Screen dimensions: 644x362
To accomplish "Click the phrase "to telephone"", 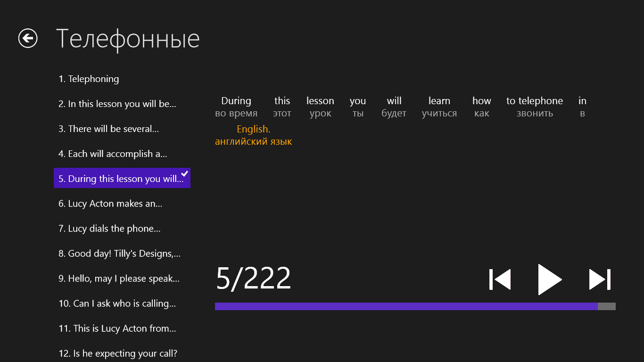I will point(535,101).
